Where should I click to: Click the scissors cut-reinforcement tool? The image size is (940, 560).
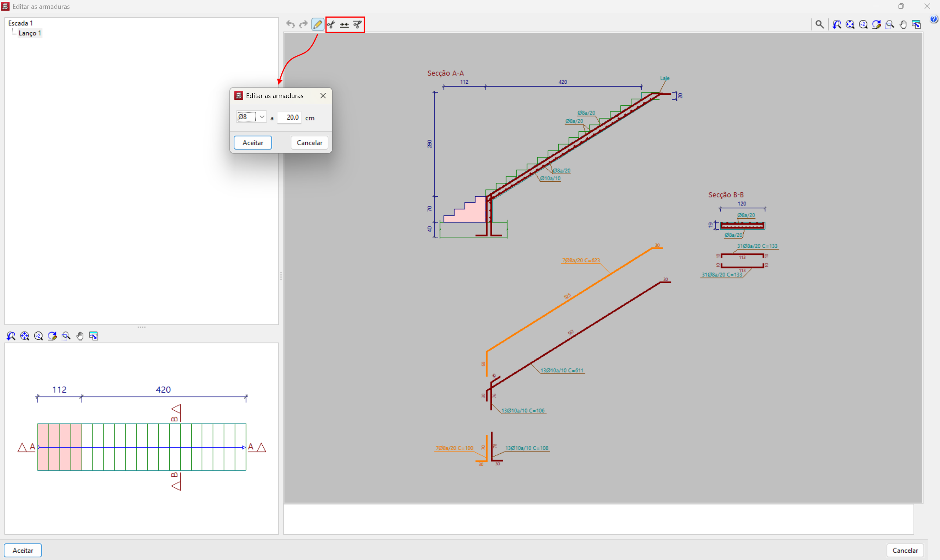pyautogui.click(x=331, y=25)
